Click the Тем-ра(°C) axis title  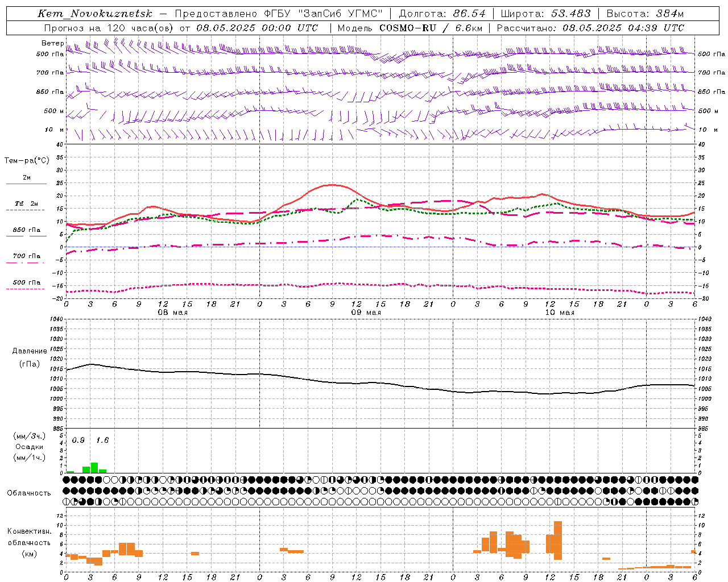point(27,160)
